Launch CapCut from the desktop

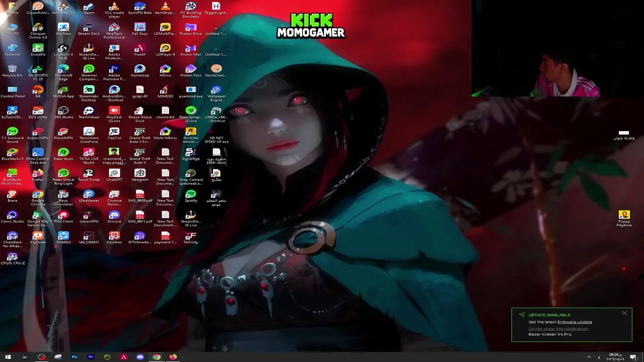point(114,134)
